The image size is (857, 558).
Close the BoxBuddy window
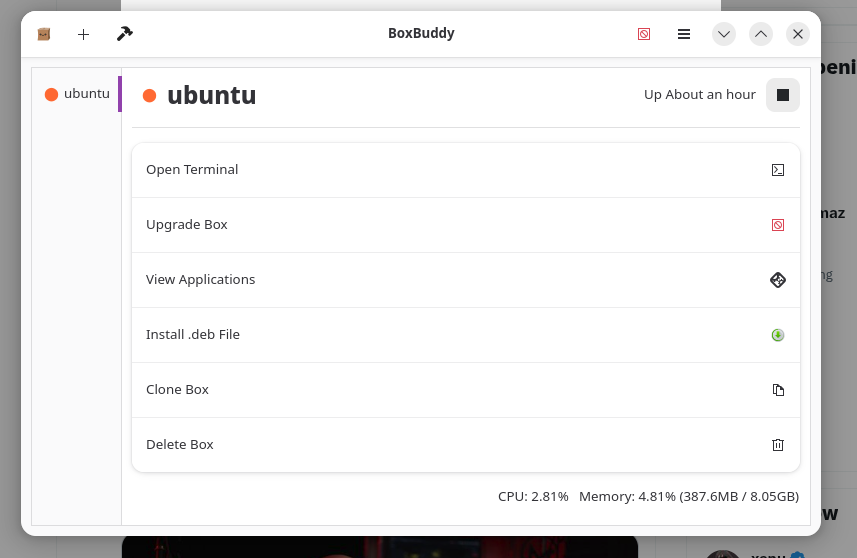pos(798,34)
